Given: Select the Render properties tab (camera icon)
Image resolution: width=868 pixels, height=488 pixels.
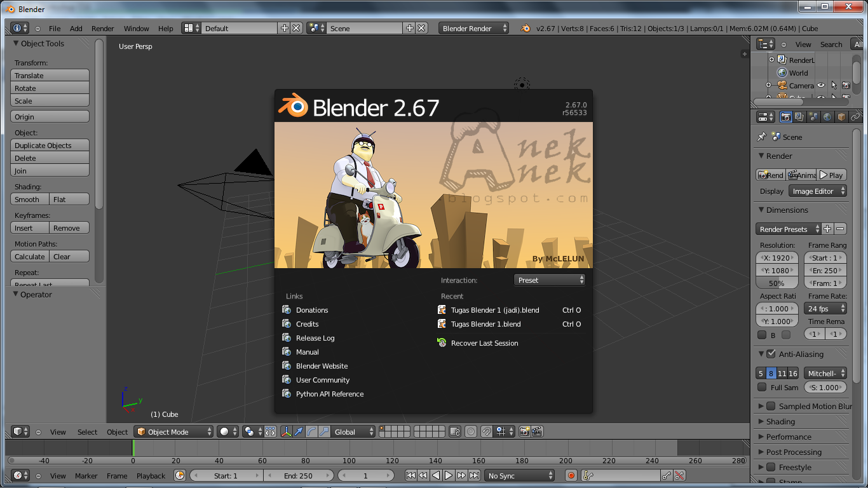Looking at the screenshot, I should click(786, 117).
